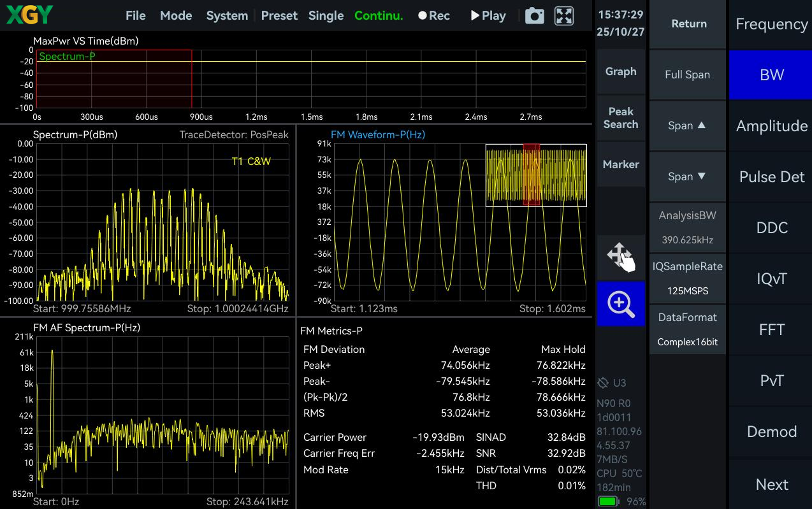
Task: Start recording with Rec
Action: point(434,16)
